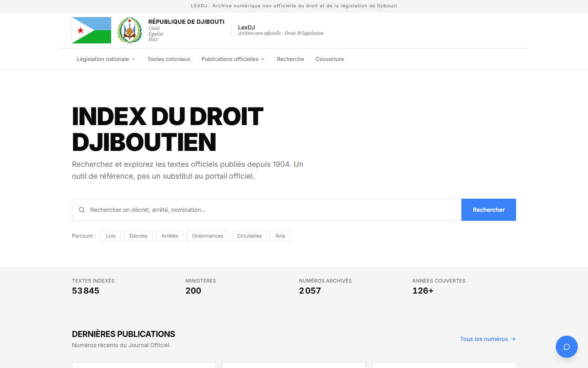Click the NUMÉROS ARCHIVÉS label
The height and width of the screenshot is (368, 588).
pos(325,281)
